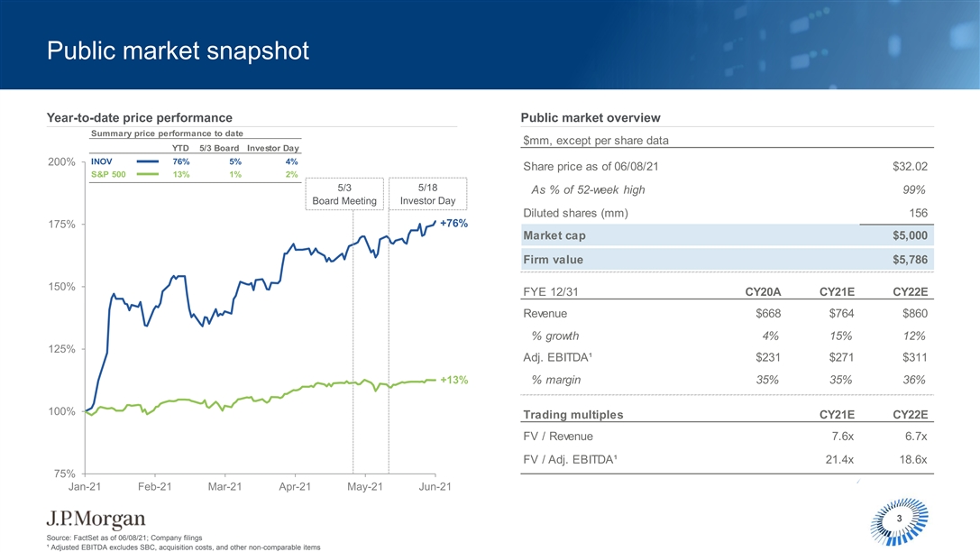Image resolution: width=980 pixels, height=552 pixels.
Task: Click the J.P.Morgan logo
Action: pos(95,519)
